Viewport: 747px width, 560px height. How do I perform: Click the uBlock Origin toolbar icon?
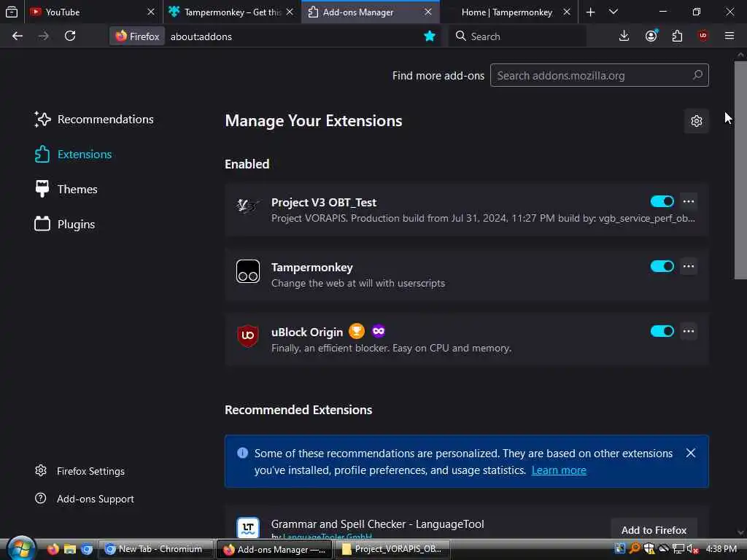tap(703, 36)
